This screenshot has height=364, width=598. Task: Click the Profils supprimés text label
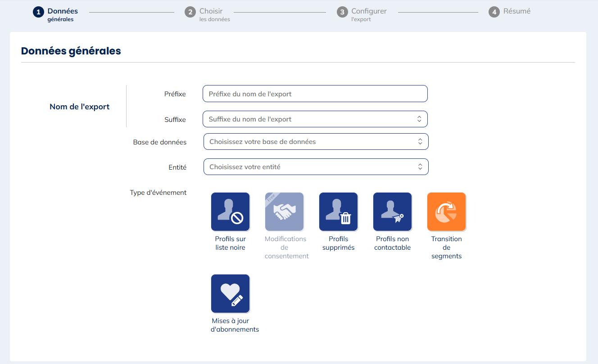point(338,243)
